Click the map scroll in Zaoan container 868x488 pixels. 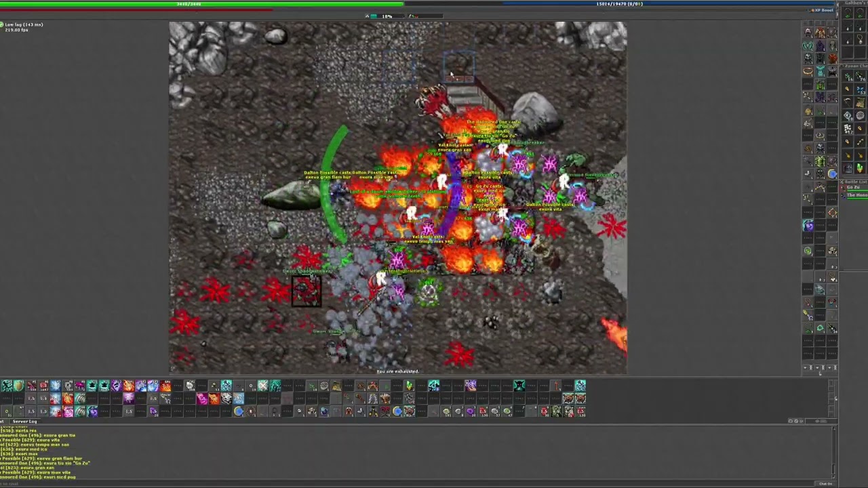(859, 101)
